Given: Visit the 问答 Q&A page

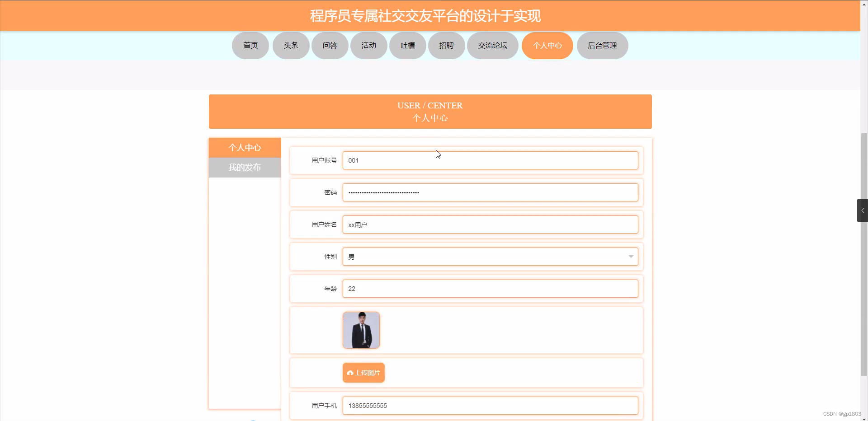Looking at the screenshot, I should pyautogui.click(x=330, y=45).
